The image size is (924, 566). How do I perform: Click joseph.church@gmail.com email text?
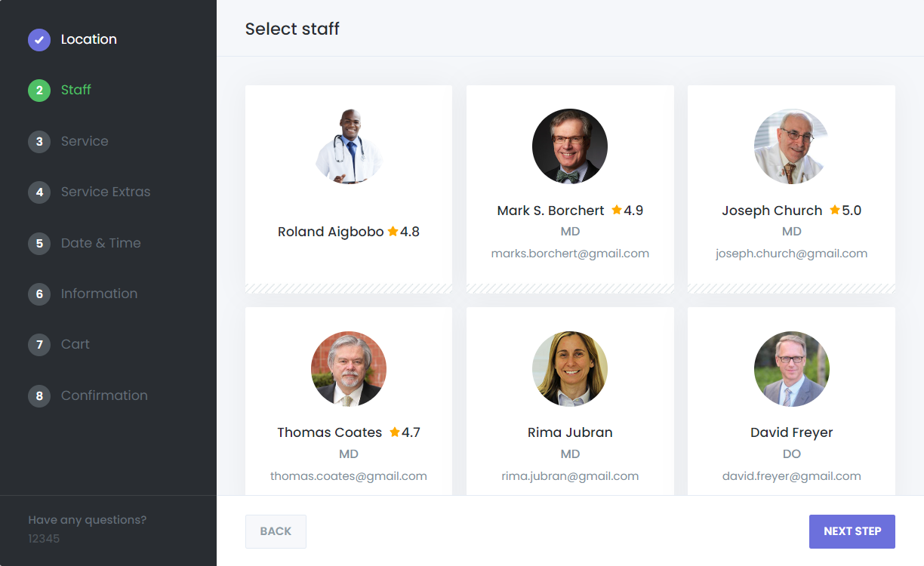pyautogui.click(x=791, y=254)
